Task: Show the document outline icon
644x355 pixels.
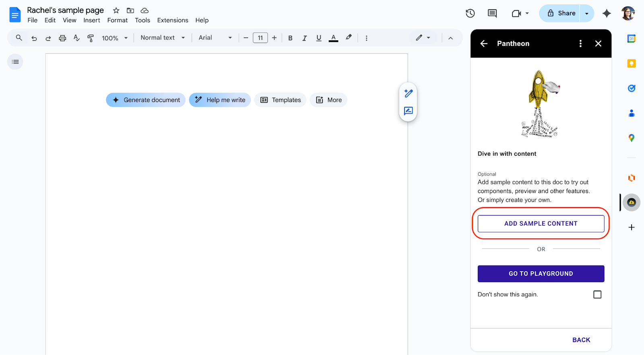Action: (x=15, y=62)
